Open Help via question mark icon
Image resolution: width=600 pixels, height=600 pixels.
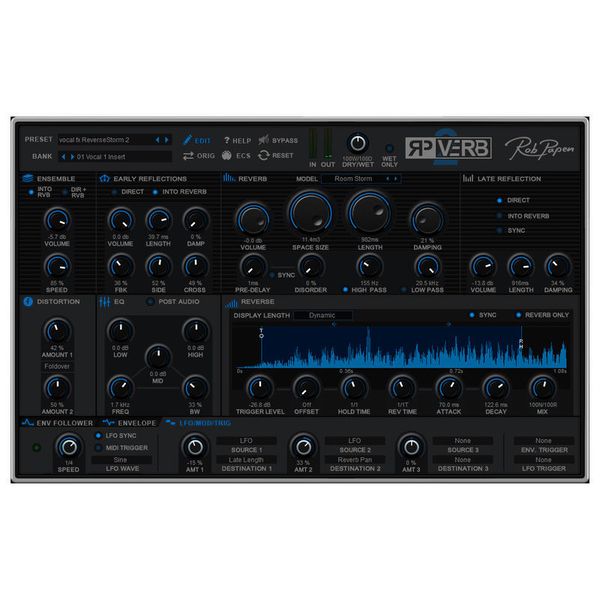click(x=227, y=140)
